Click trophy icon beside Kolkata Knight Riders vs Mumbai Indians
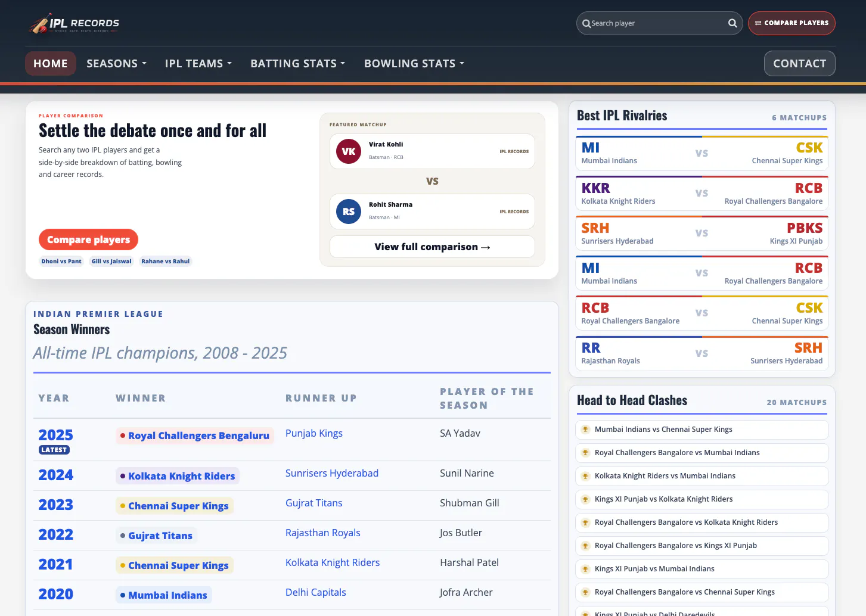The image size is (866, 616). click(x=585, y=476)
